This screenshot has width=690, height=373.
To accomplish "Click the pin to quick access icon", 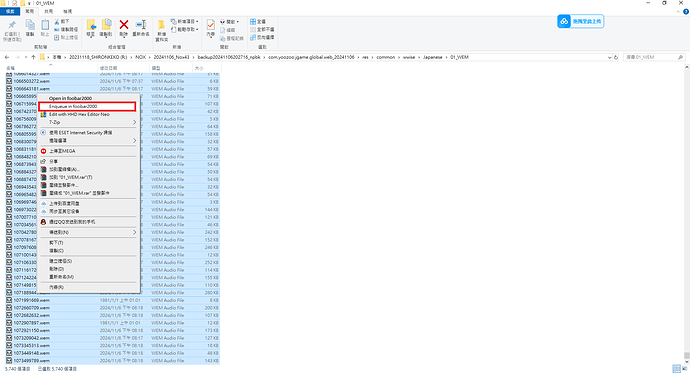I will coord(12,25).
